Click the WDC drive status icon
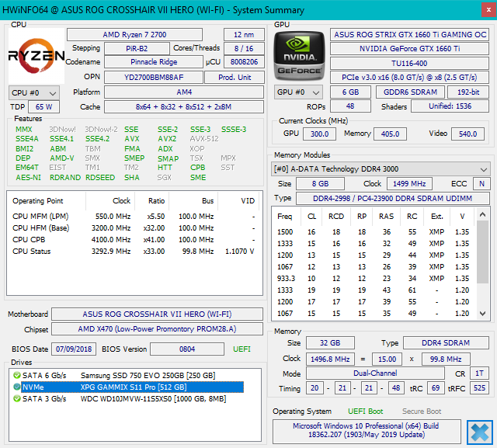 [17, 398]
